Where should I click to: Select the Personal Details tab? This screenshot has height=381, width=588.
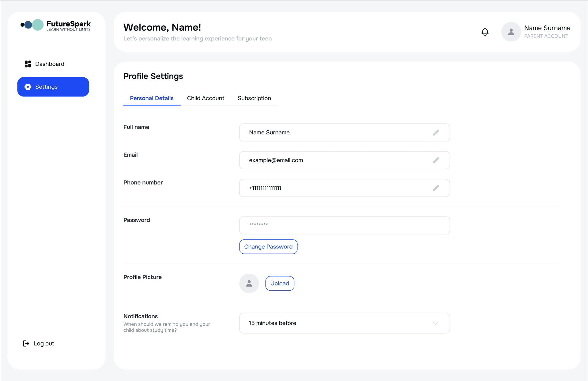pos(152,98)
